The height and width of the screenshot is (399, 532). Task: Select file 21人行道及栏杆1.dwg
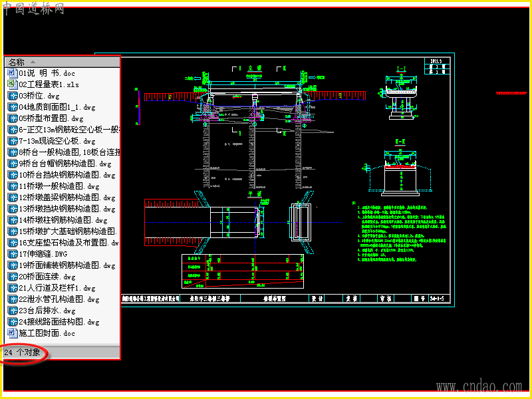pos(52,288)
